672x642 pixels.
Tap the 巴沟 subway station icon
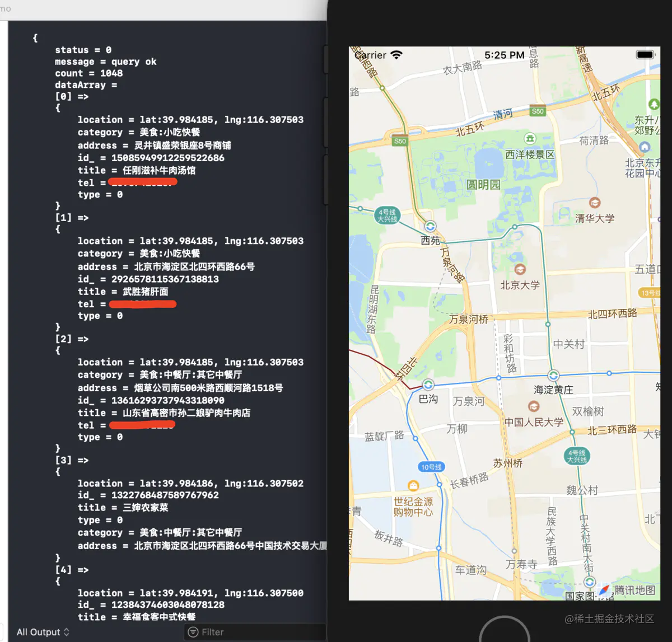point(428,385)
